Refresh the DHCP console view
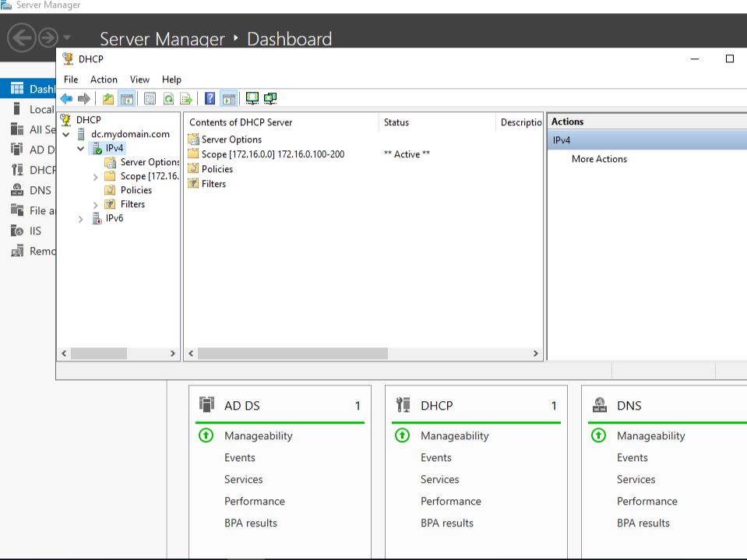Image resolution: width=747 pixels, height=560 pixels. point(169,99)
